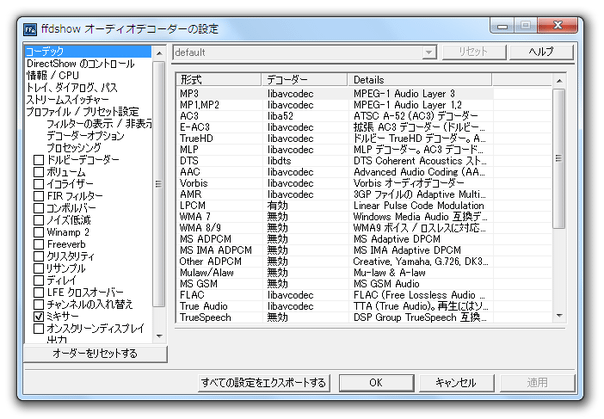Select the FLAC row

[335, 295]
